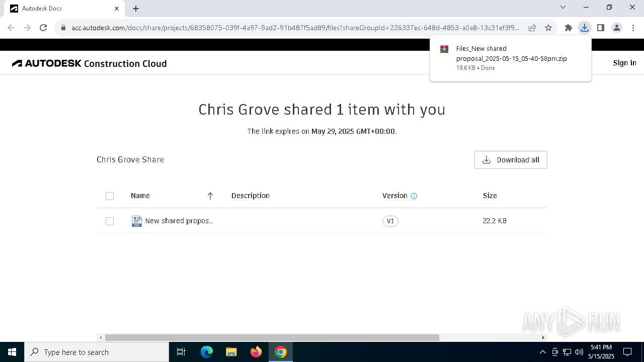Click the scrollbar right arrow
Screen dimensions: 644x362
point(543,337)
